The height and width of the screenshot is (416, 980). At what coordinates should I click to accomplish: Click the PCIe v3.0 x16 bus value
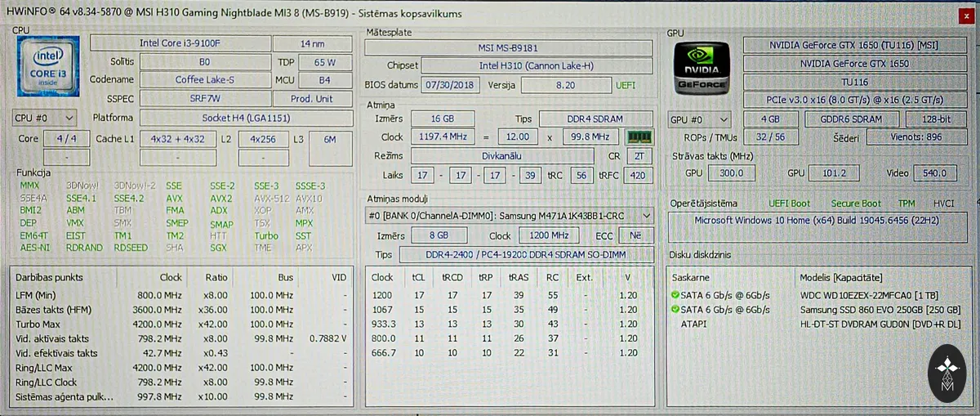854,100
